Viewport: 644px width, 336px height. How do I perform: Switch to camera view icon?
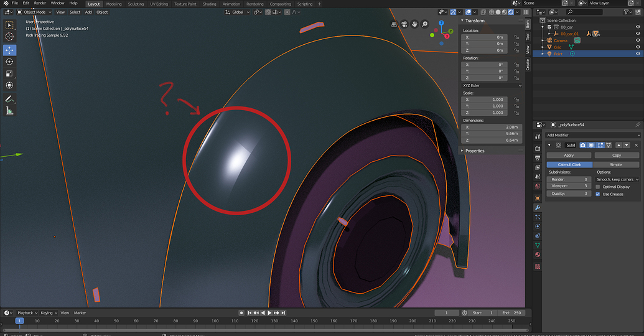[x=404, y=24]
